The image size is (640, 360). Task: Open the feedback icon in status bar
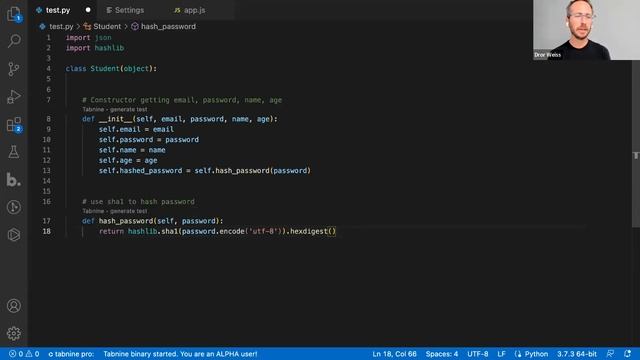pos(610,354)
